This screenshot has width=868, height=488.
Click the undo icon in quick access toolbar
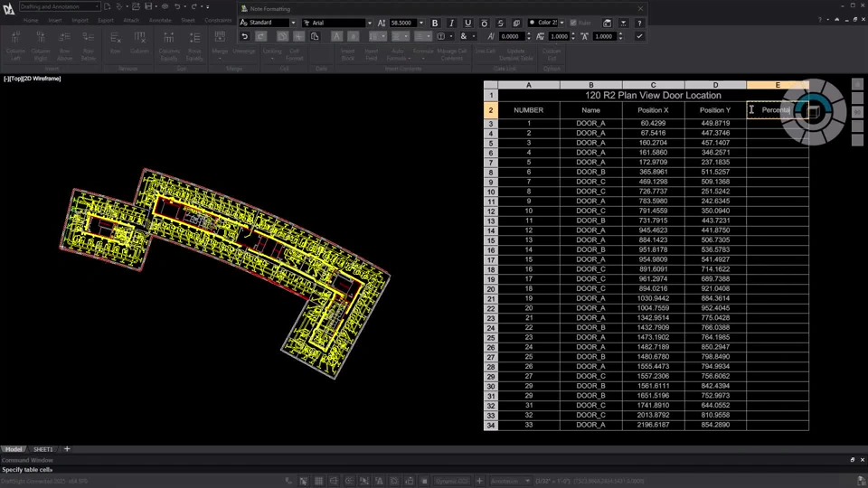[177, 6]
